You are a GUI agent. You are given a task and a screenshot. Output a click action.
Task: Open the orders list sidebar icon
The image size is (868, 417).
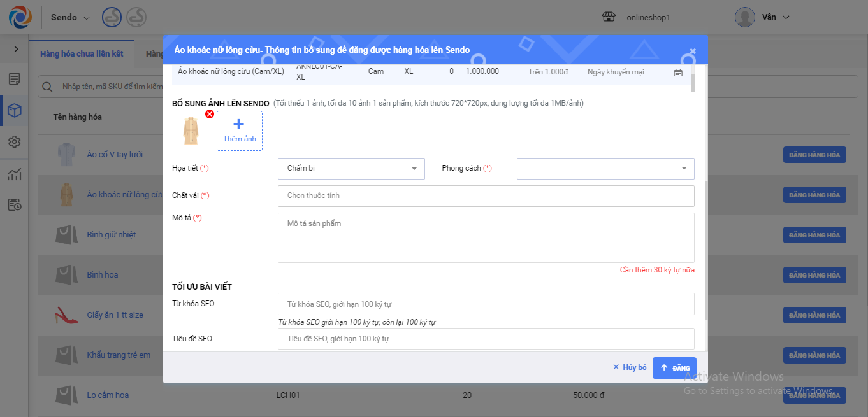15,80
